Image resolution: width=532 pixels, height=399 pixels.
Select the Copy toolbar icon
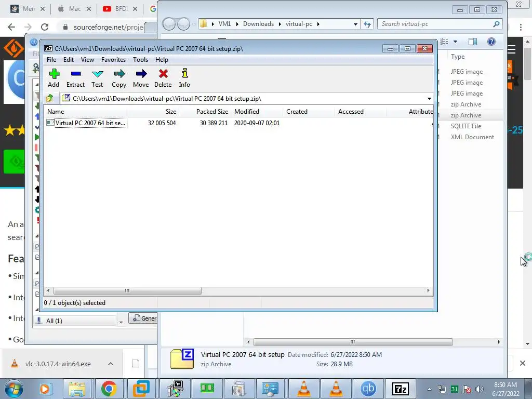(x=119, y=78)
